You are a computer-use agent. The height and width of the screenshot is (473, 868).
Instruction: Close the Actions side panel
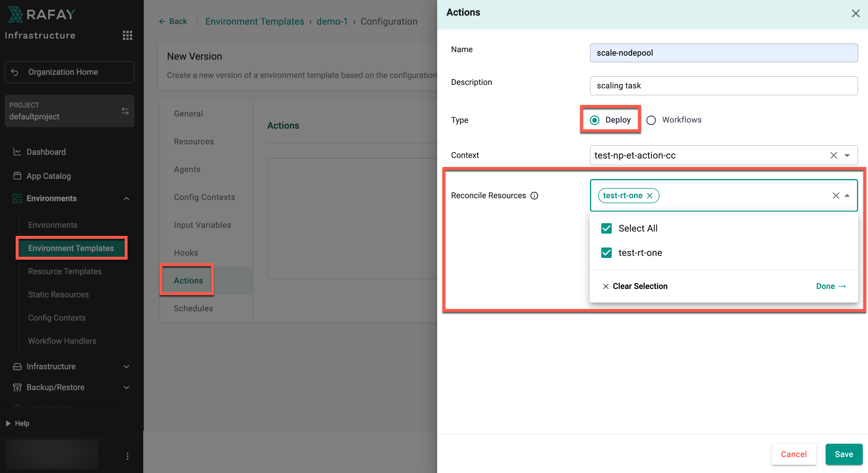pyautogui.click(x=856, y=13)
